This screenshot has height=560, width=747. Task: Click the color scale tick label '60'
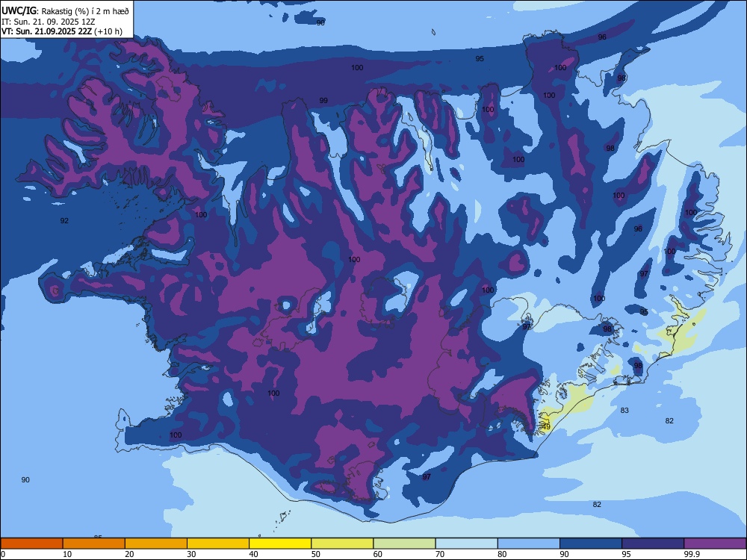(378, 554)
